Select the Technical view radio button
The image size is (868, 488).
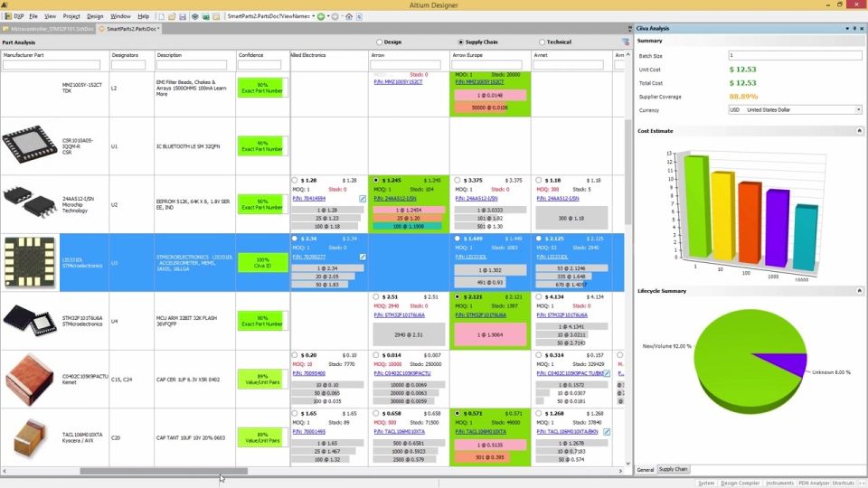pos(542,42)
